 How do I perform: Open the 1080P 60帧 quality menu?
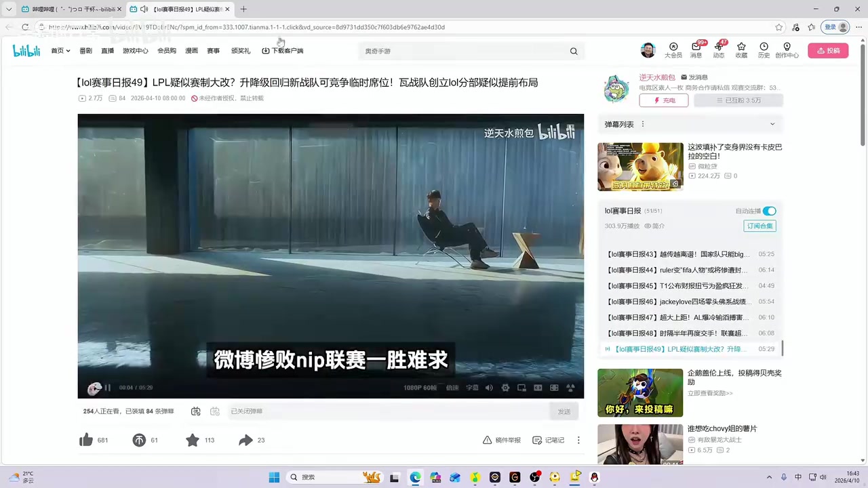click(x=420, y=388)
